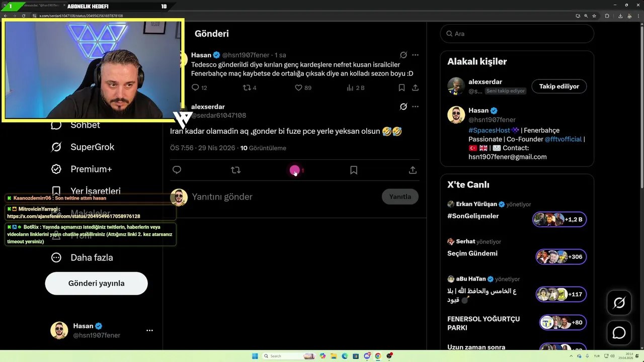The height and width of the screenshot is (362, 644).
Task: Reply icon under alexserdar's post
Action: point(177,170)
